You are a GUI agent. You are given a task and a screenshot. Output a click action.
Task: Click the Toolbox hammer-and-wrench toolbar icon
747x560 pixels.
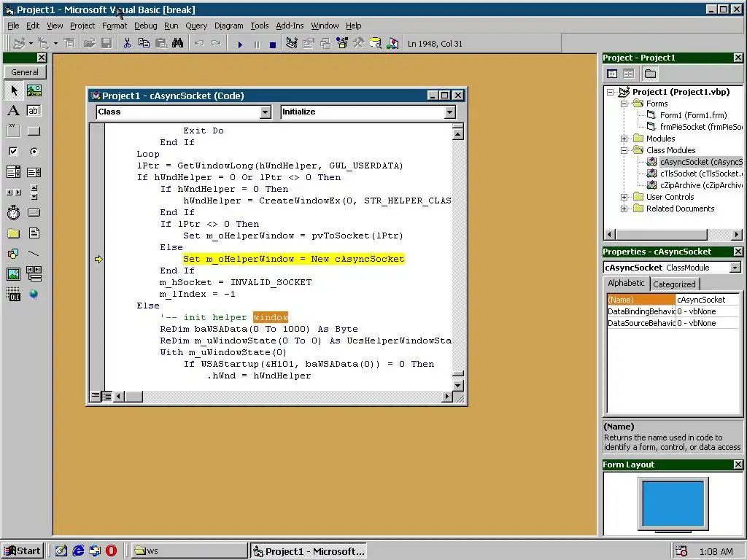point(359,43)
